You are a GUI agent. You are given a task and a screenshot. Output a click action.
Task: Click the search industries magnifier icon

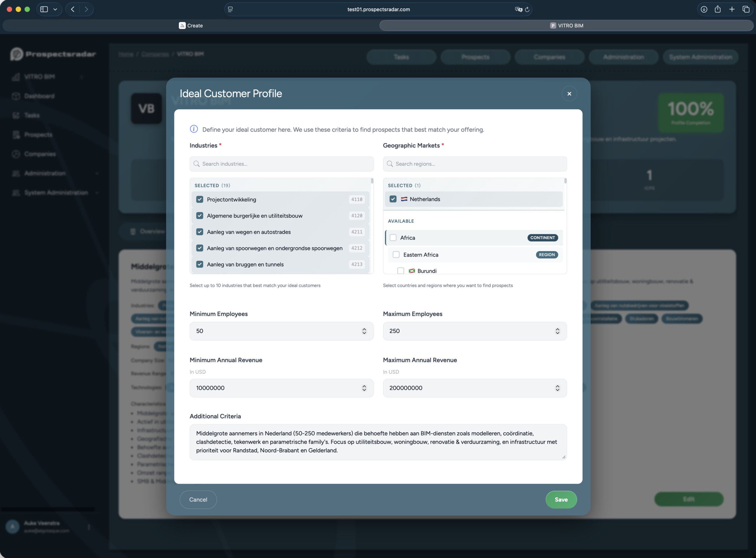point(196,164)
